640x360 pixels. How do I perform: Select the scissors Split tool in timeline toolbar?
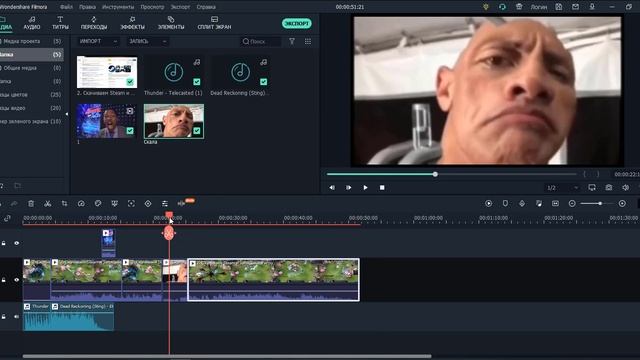(x=48, y=203)
